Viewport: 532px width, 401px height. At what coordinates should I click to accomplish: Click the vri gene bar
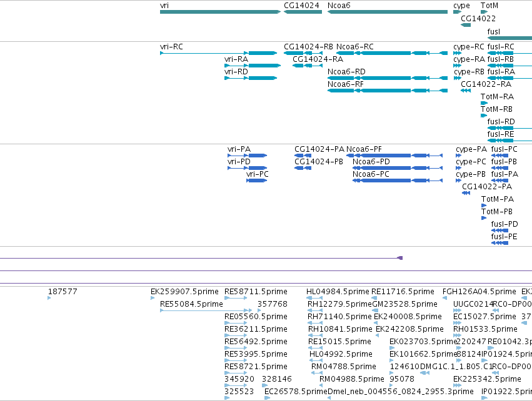(220, 12)
